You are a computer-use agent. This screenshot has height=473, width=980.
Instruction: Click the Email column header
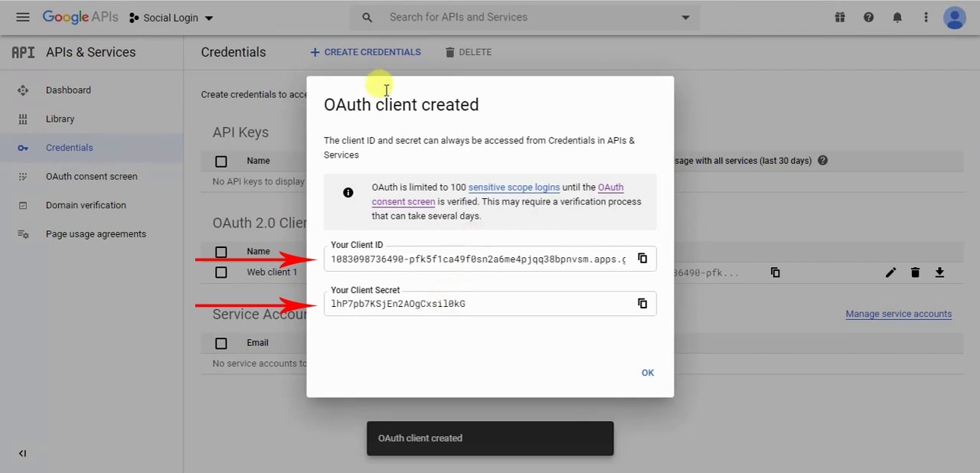[257, 343]
